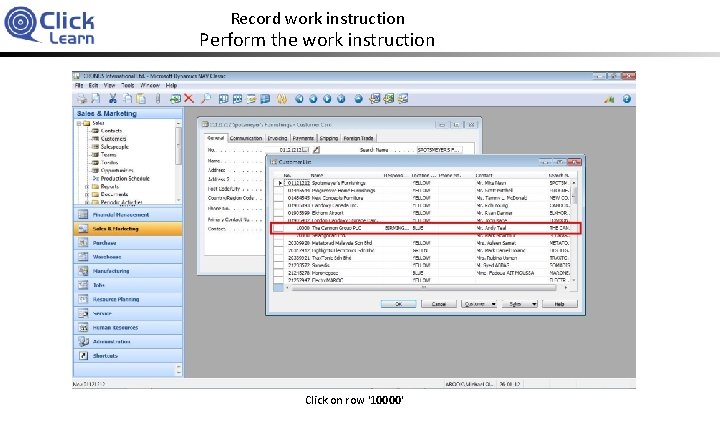
Task: Select Production Schedule in the tree
Action: (125, 179)
